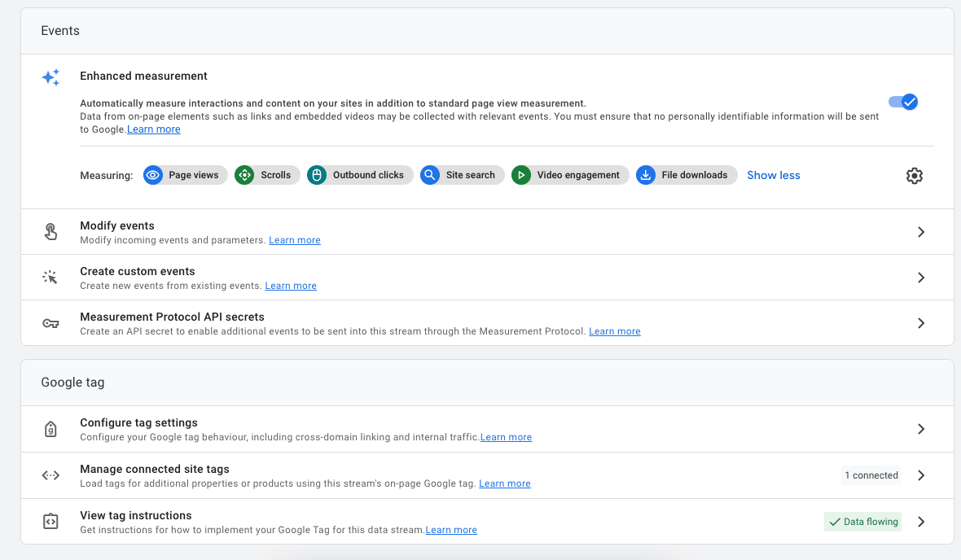Expand Modify events chevron arrow

(921, 232)
